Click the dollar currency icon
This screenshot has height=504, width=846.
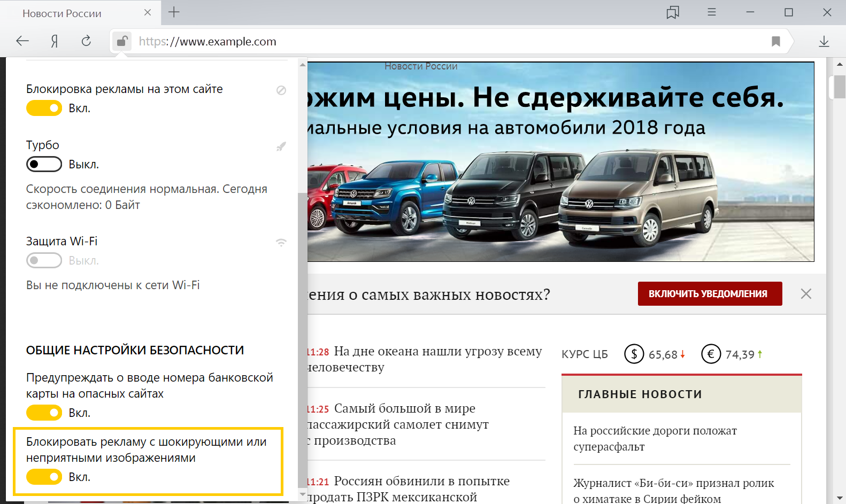tap(634, 354)
